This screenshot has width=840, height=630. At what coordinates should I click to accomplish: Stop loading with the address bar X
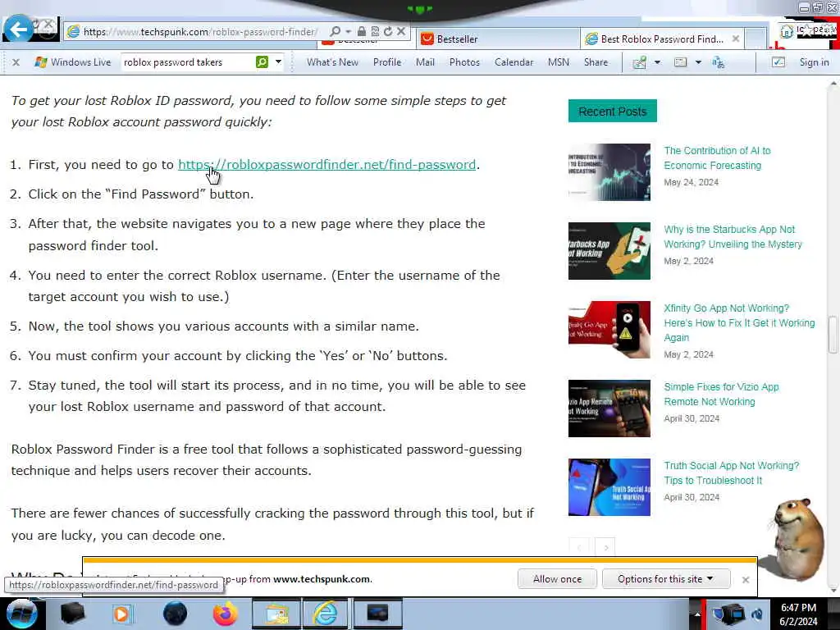[400, 32]
